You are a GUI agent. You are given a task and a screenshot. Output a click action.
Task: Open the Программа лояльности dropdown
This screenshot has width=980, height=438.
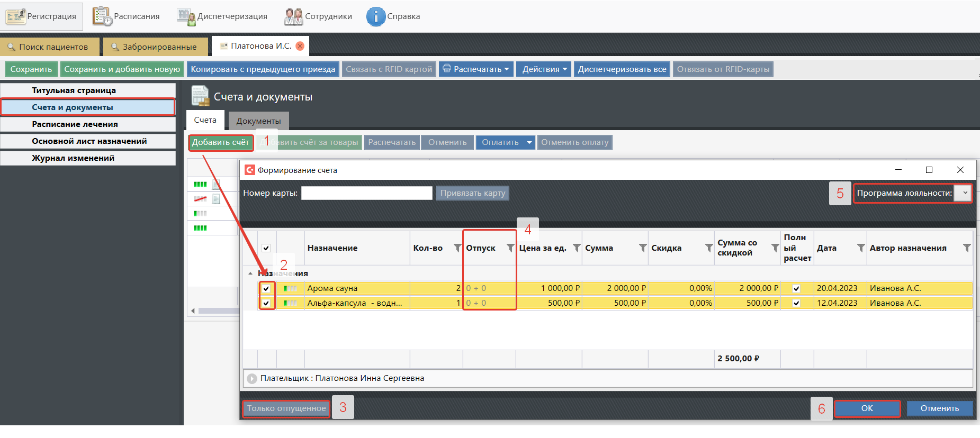(x=965, y=193)
